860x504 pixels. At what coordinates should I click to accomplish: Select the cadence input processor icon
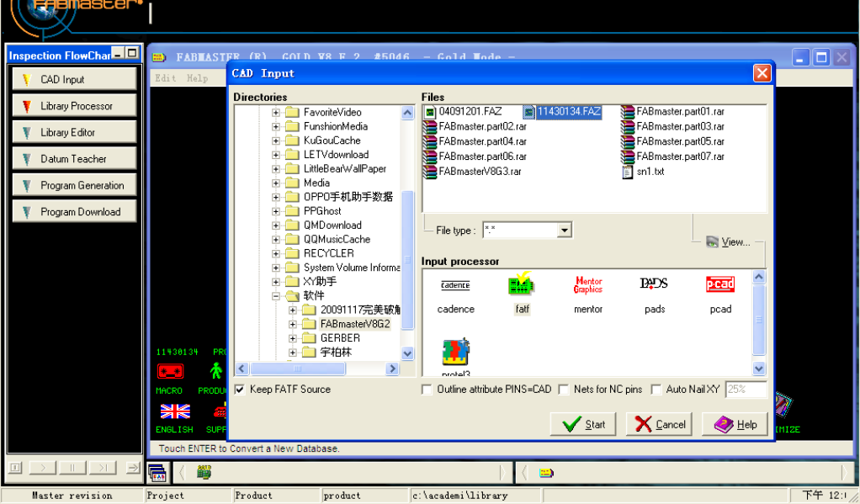pos(455,285)
